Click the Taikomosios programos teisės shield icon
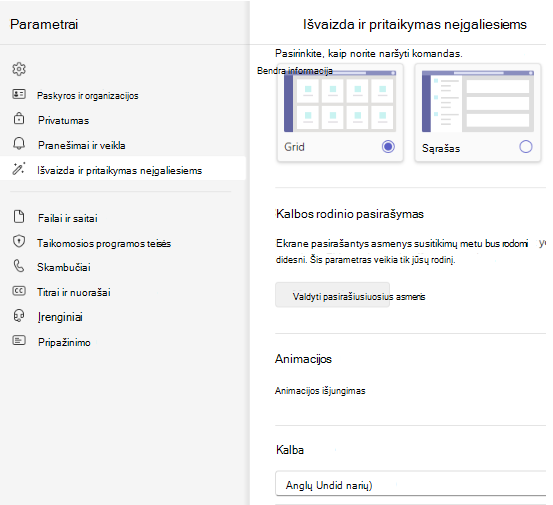This screenshot has height=505, width=553. tap(19, 242)
